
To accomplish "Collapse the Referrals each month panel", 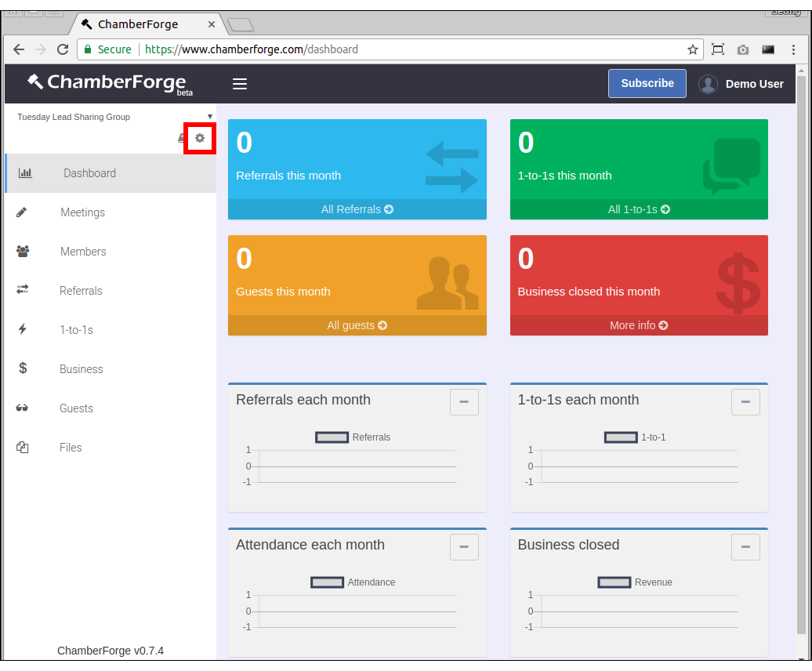I will tap(464, 402).
